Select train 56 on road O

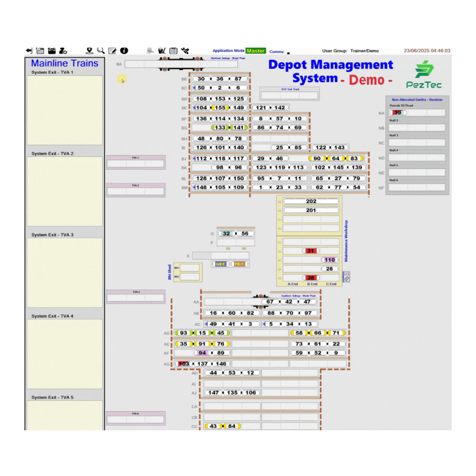[245, 233]
